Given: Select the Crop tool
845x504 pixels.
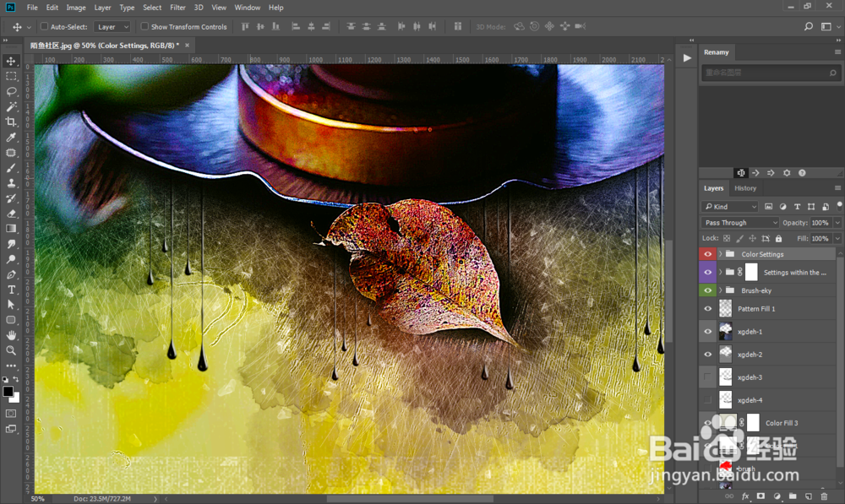Looking at the screenshot, I should click(x=11, y=122).
